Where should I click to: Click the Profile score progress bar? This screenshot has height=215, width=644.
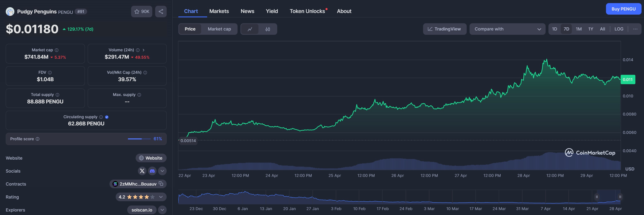tap(139, 139)
